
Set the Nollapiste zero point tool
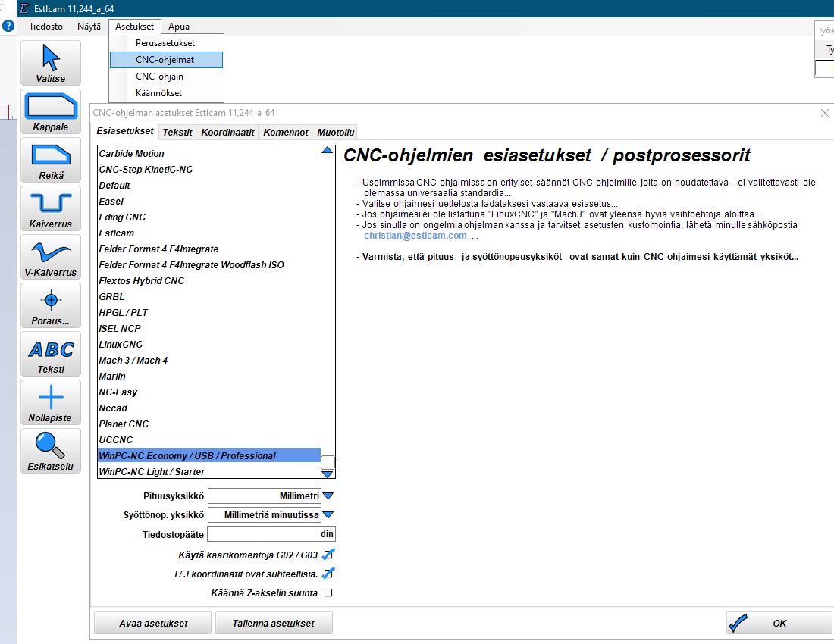coord(51,403)
